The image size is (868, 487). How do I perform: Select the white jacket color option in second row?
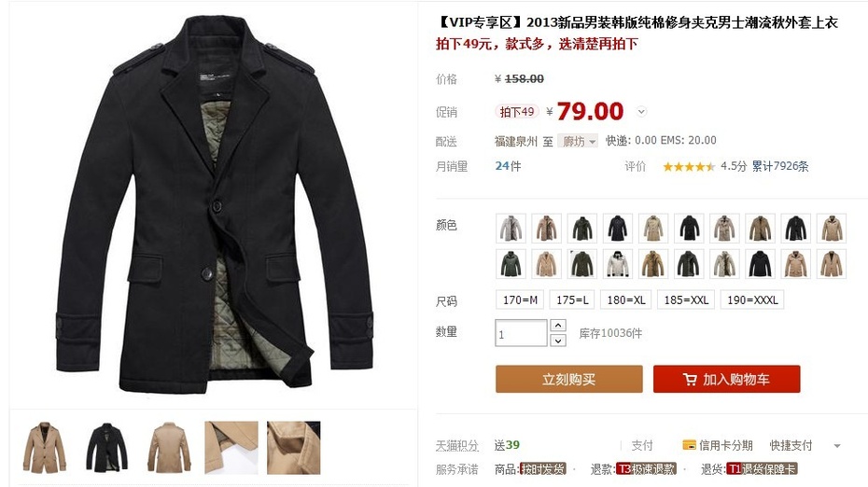pyautogui.click(x=617, y=264)
